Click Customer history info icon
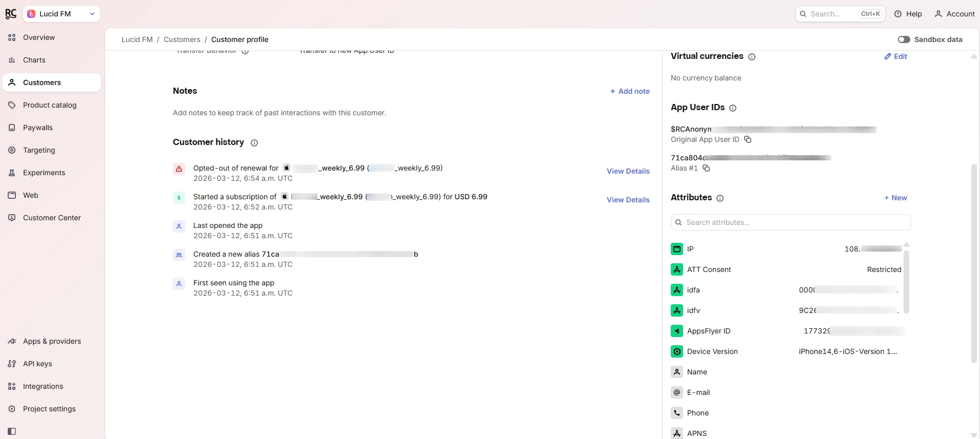The image size is (980, 439). click(254, 143)
